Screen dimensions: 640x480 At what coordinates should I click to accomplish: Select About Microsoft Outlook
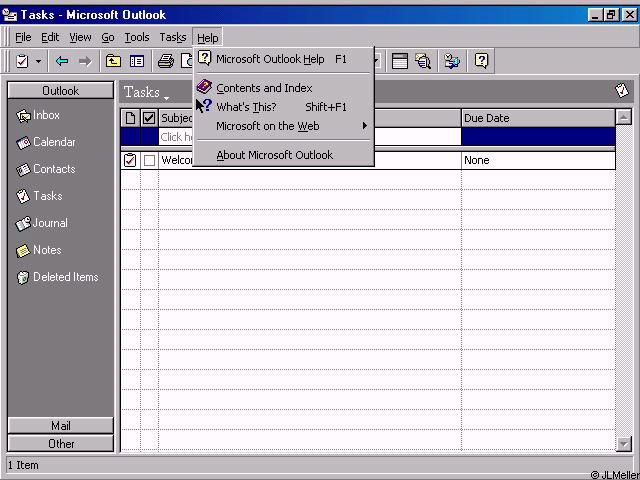(283, 155)
